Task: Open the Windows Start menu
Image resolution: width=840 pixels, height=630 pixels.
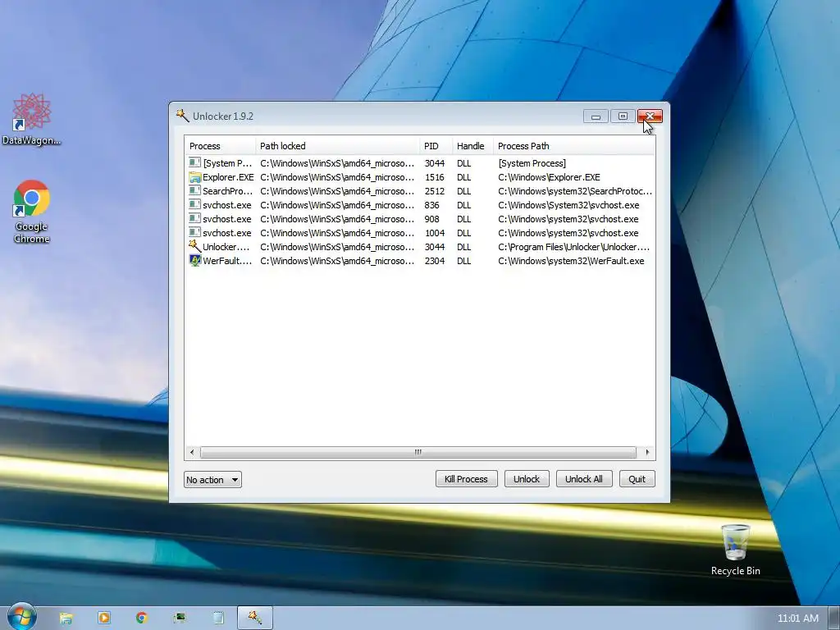Action: coord(21,617)
